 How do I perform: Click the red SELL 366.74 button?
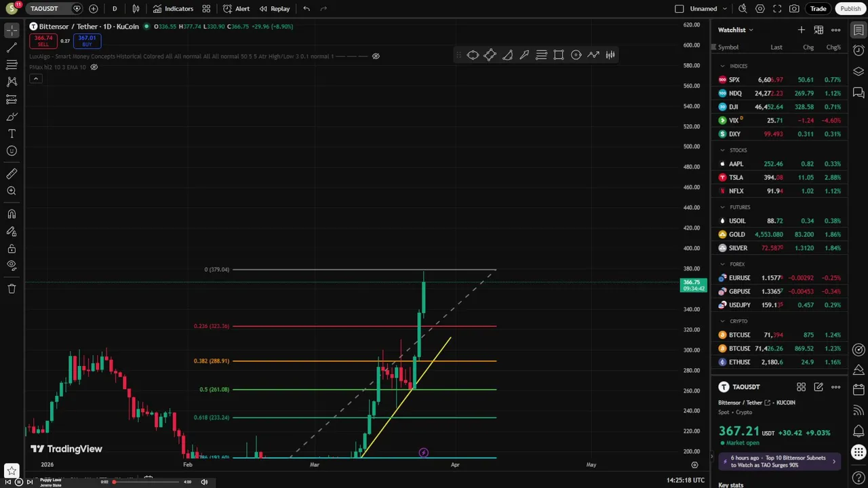click(x=43, y=41)
